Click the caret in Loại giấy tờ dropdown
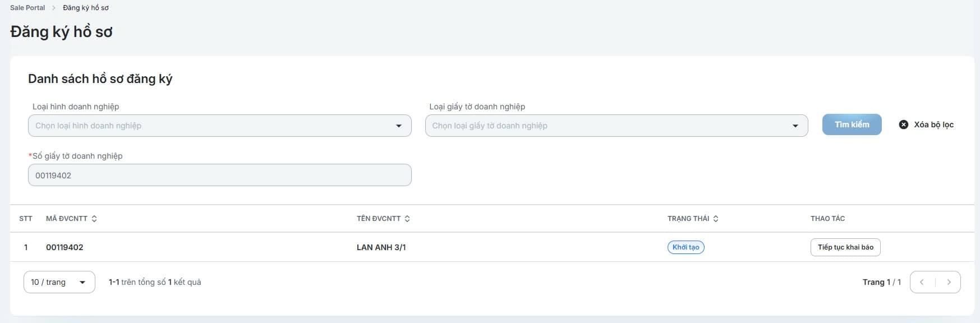 795,126
